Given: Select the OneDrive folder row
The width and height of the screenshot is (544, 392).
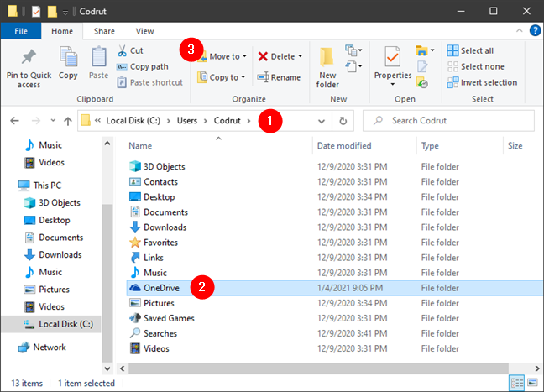Looking at the screenshot, I should [335, 288].
